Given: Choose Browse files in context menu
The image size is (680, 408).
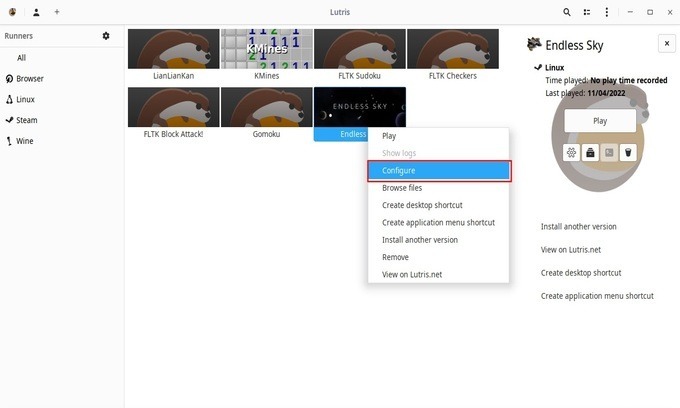Looking at the screenshot, I should pyautogui.click(x=438, y=188).
